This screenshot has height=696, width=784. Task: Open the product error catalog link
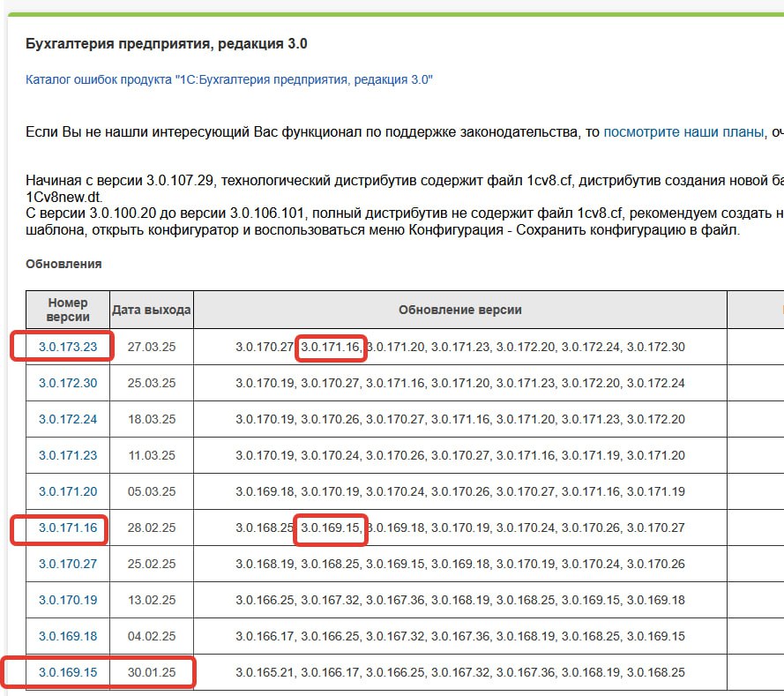coord(229,80)
